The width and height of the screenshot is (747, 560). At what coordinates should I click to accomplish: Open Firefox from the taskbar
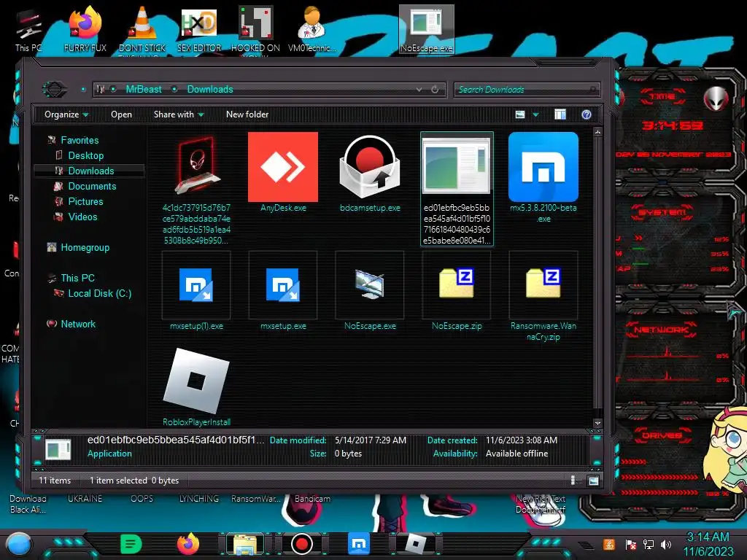pyautogui.click(x=188, y=544)
